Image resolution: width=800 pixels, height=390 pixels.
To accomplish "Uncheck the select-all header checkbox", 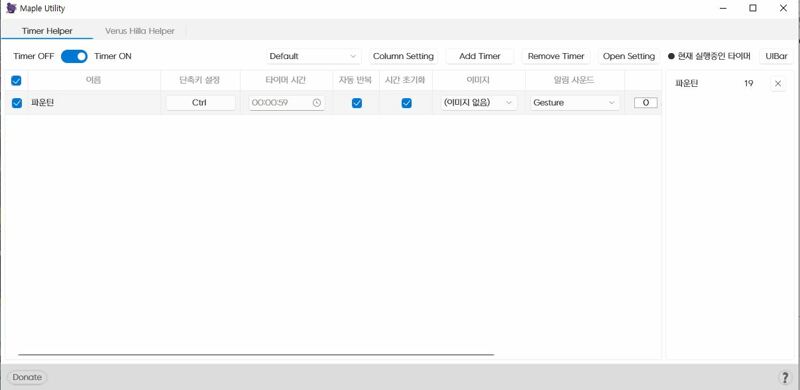I will (16, 80).
